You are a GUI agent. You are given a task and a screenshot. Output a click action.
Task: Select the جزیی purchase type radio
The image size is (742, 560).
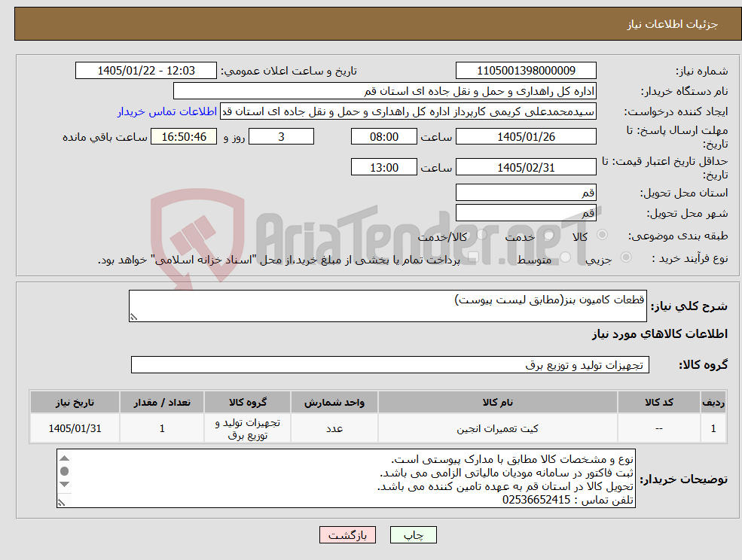(x=625, y=257)
